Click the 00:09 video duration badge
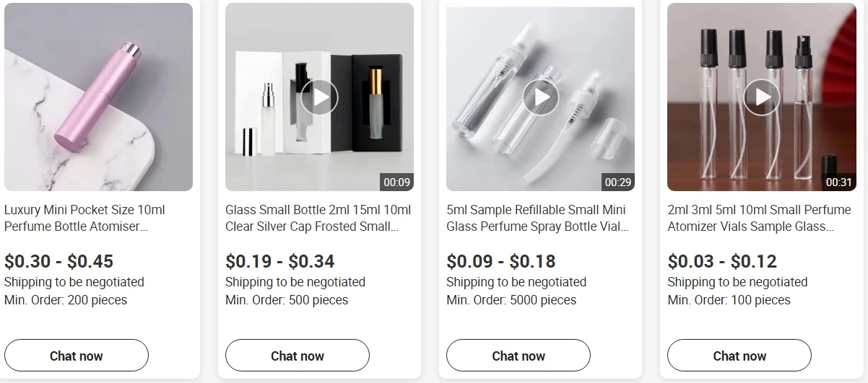The height and width of the screenshot is (383, 868). 396,182
